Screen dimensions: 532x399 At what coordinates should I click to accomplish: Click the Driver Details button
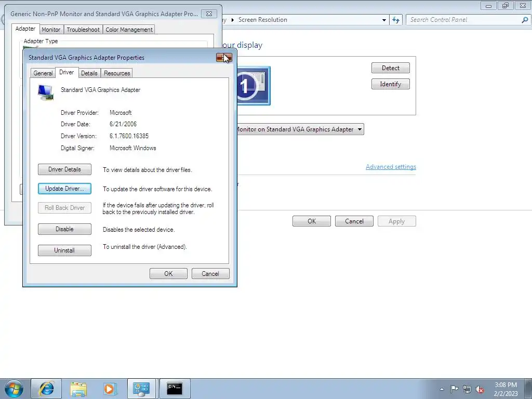click(x=64, y=169)
